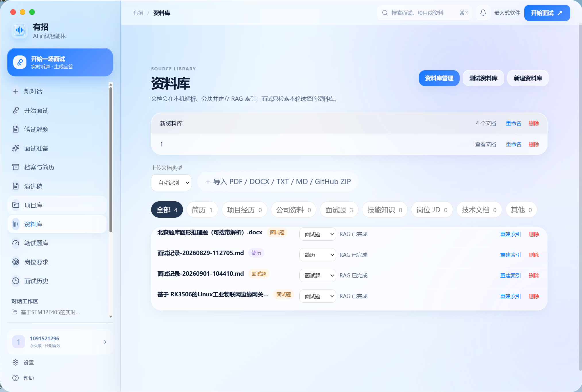
Task: Switch to 测试资料库 tab
Action: (x=483, y=78)
